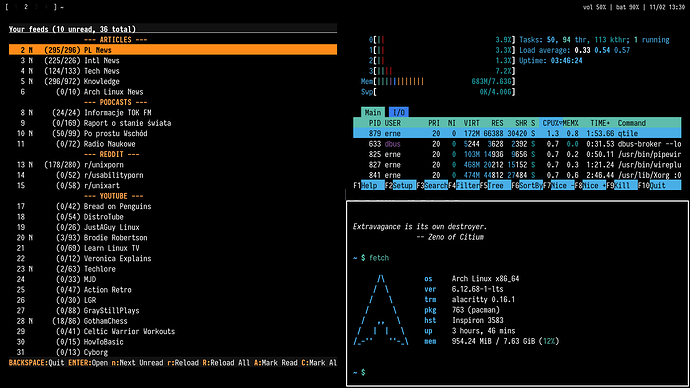The height and width of the screenshot is (388, 690).
Task: Select the r/usabilityporn feed
Action: (173, 175)
